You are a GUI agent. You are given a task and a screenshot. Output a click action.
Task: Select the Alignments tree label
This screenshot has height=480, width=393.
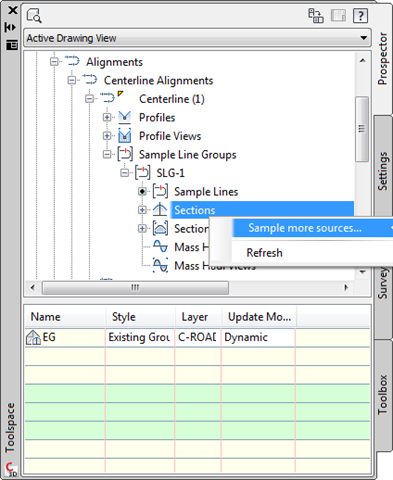(x=114, y=62)
